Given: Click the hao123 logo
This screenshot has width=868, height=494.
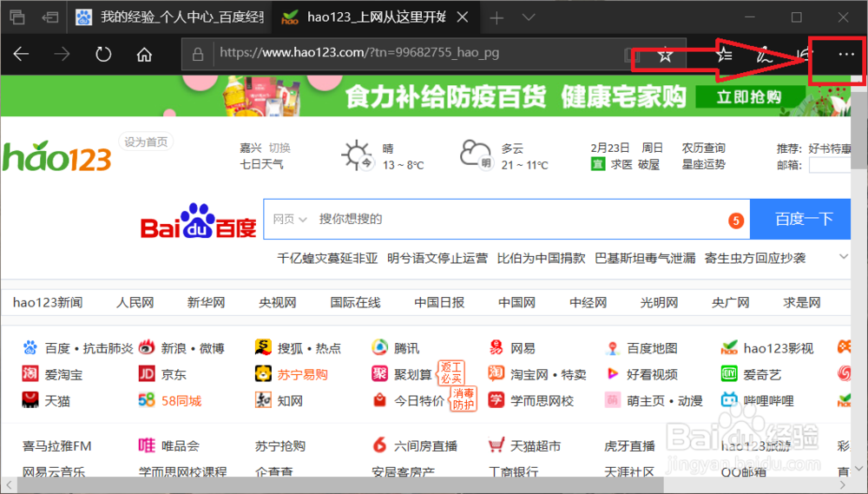Looking at the screenshot, I should [x=57, y=156].
